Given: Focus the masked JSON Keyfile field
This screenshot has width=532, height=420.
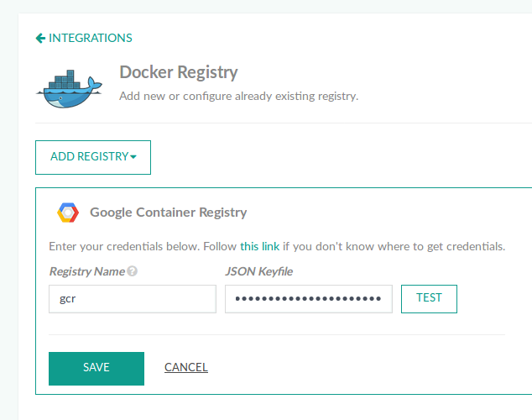Looking at the screenshot, I should 309,299.
